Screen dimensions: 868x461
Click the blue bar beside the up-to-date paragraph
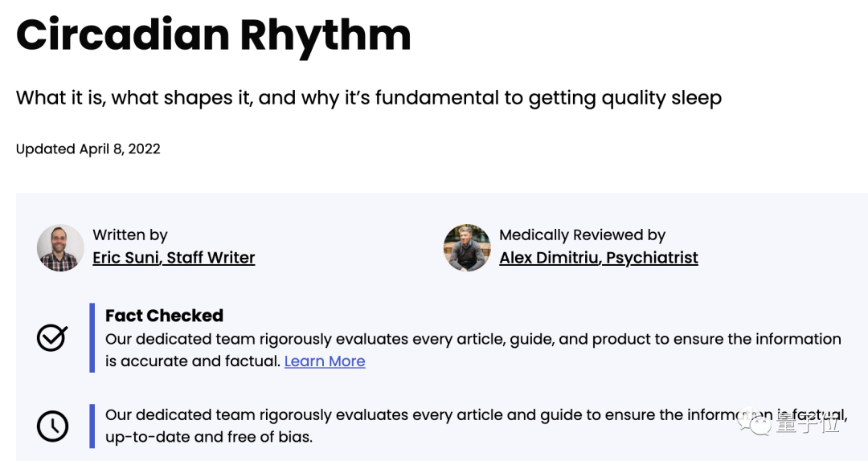click(x=92, y=426)
